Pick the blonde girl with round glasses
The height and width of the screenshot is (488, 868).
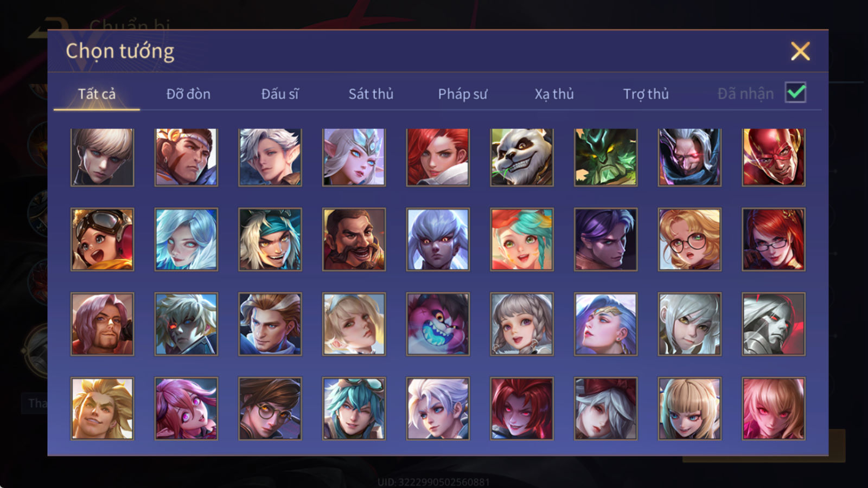tap(690, 240)
